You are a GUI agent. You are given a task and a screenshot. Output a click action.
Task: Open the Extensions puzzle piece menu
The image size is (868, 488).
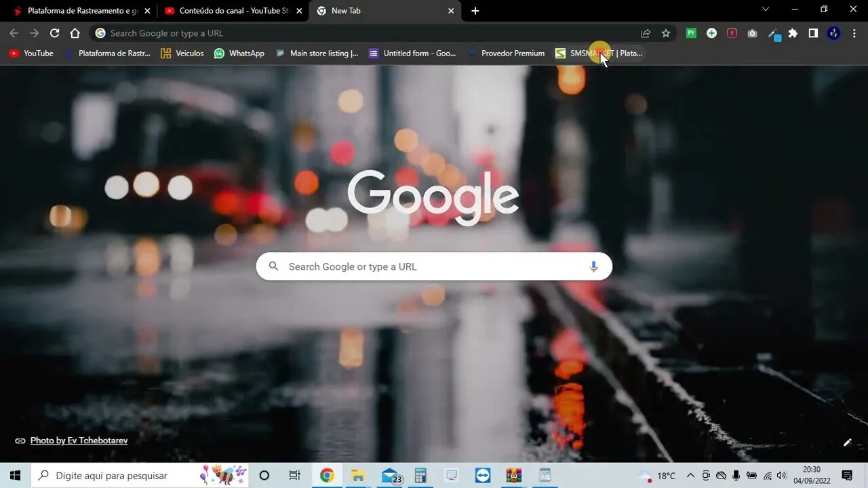point(793,33)
